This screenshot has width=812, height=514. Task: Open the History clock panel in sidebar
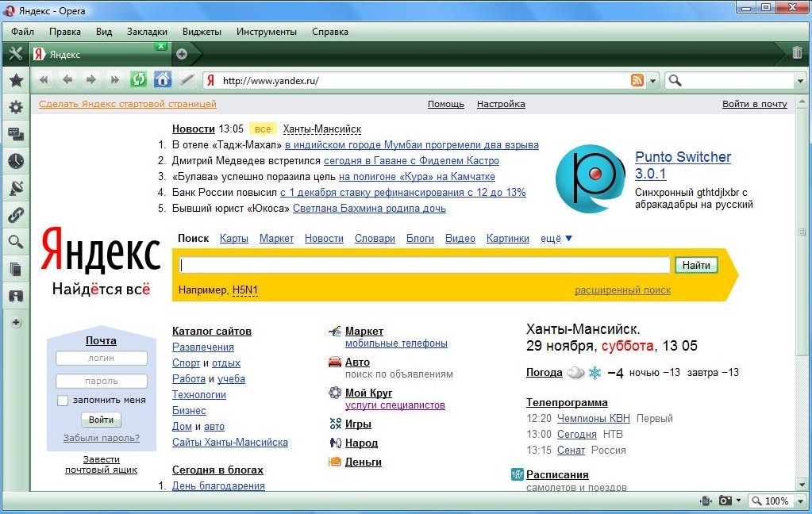[x=16, y=161]
